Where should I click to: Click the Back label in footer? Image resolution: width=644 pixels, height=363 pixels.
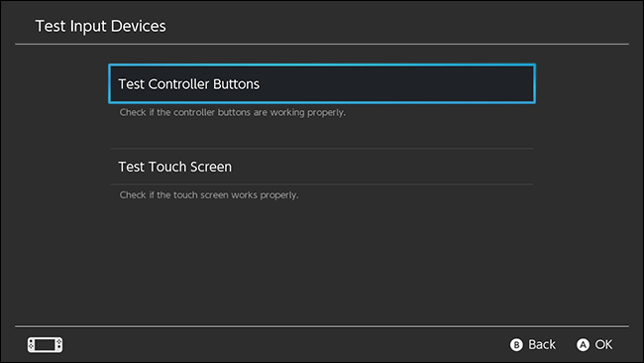[x=542, y=344]
